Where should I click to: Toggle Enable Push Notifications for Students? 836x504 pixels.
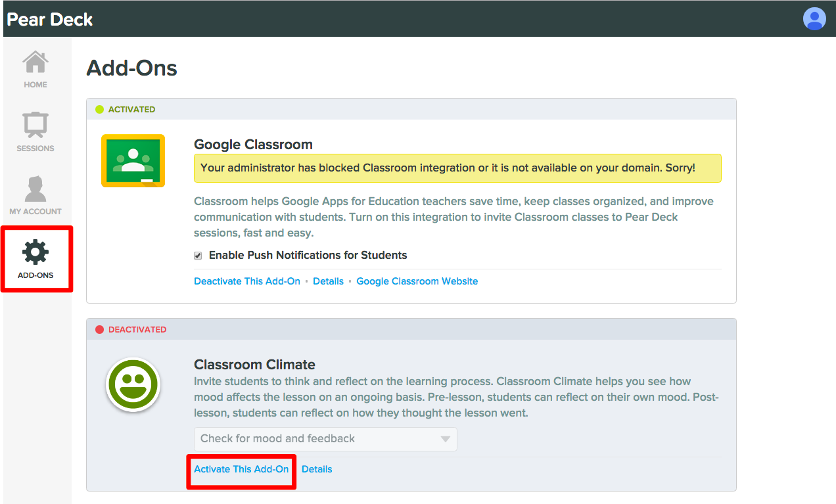pyautogui.click(x=198, y=256)
